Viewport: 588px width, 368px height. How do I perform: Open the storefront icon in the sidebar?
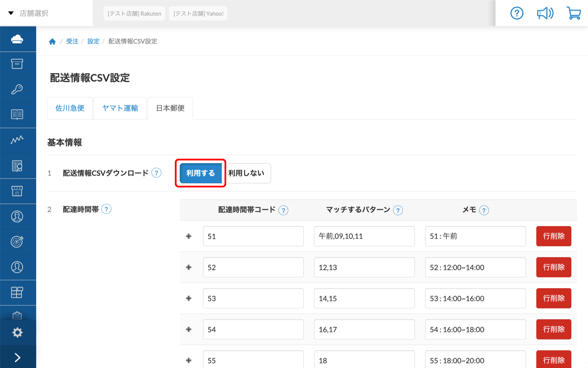(x=18, y=191)
